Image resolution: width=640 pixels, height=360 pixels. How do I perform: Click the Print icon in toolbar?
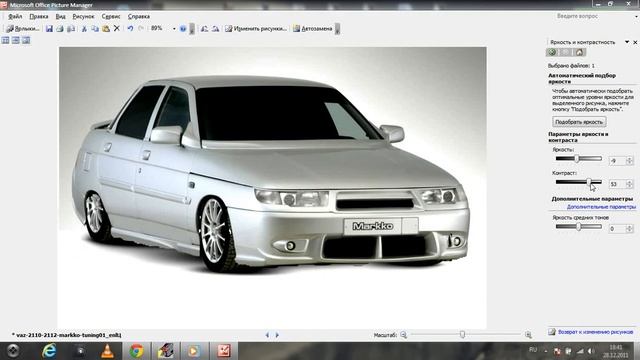[x=60, y=29]
